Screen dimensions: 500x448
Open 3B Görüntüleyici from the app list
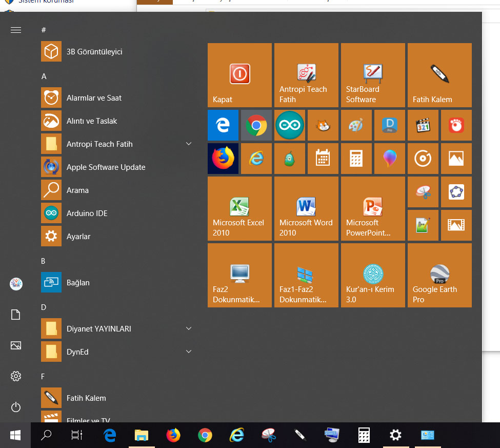(x=117, y=51)
